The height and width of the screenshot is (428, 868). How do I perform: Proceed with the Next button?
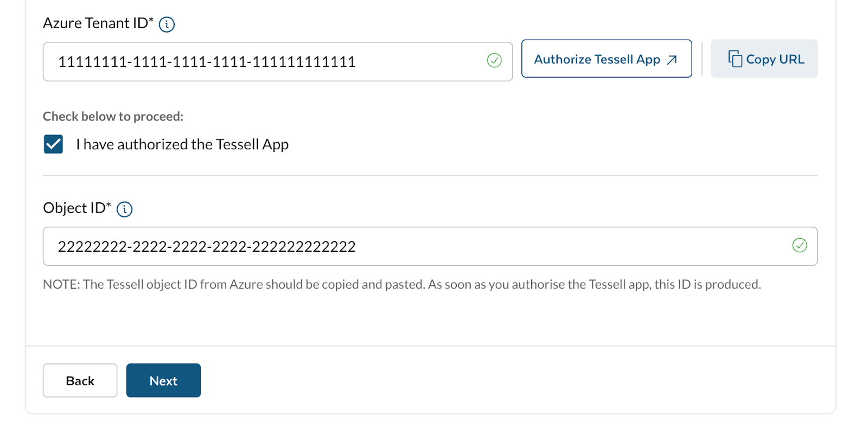[x=163, y=380]
